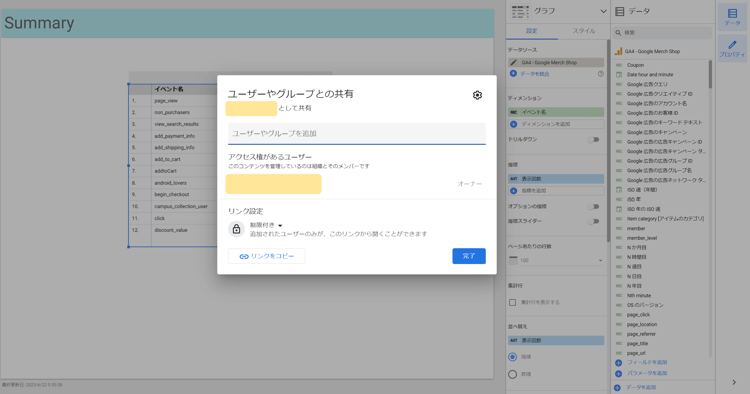Click the 表示回数 sort field chip
The width and height of the screenshot is (750, 394).
pos(556,340)
